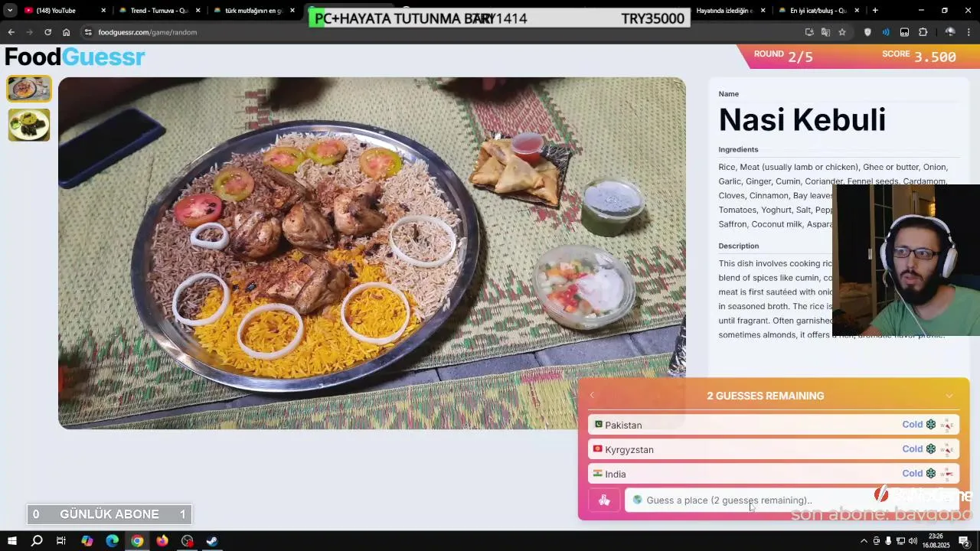The image size is (980, 551).
Task: Close the En iyi icat/buluş tab
Action: [x=857, y=11]
